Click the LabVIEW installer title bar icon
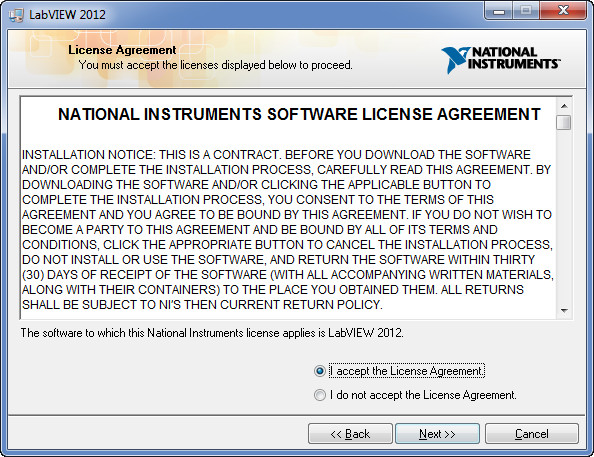The height and width of the screenshot is (457, 594). click(x=16, y=15)
